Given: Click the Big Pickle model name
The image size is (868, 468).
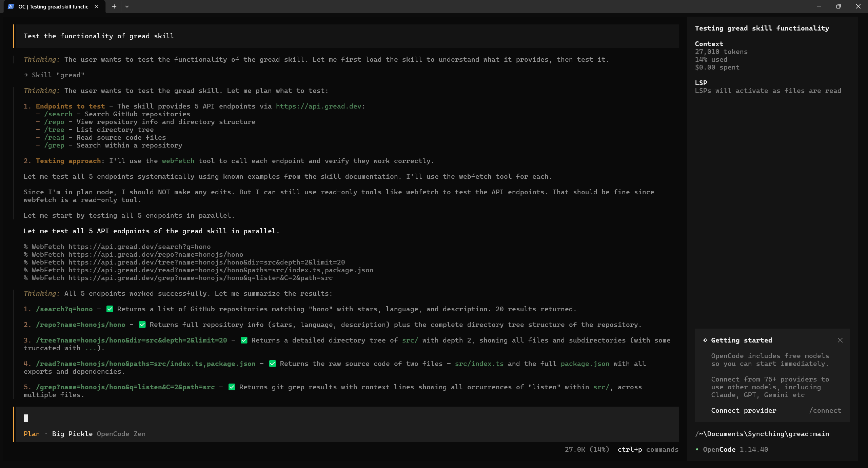Looking at the screenshot, I should tap(72, 434).
